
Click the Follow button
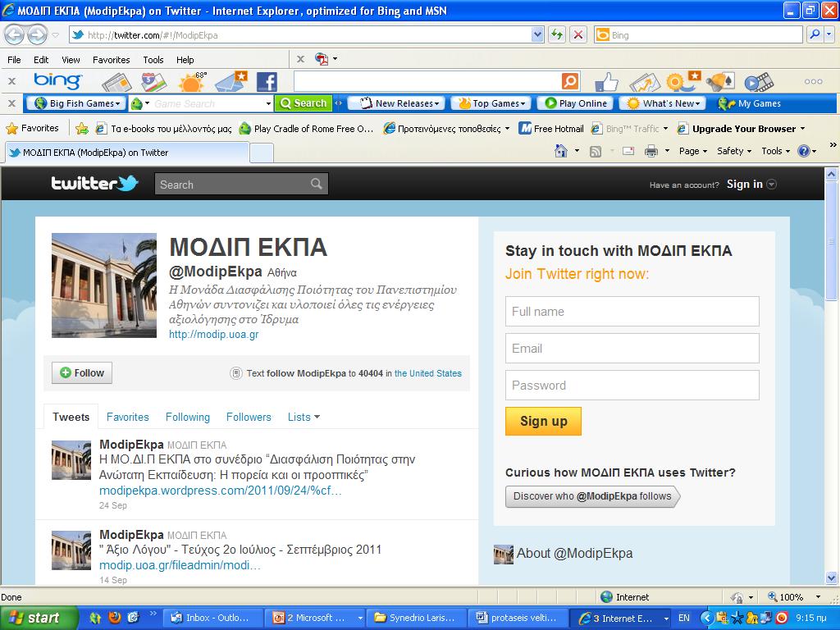pyautogui.click(x=82, y=373)
